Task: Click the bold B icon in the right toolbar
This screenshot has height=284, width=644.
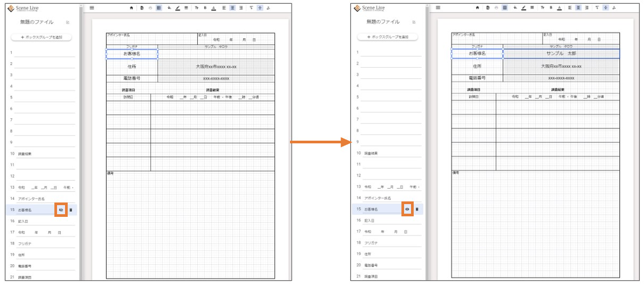Action: pos(551,8)
